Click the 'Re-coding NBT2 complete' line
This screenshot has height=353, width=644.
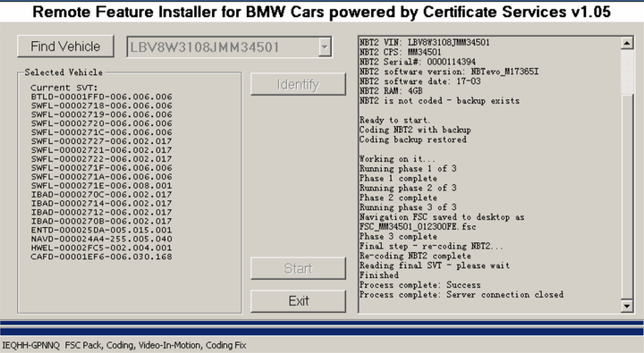[x=415, y=256]
